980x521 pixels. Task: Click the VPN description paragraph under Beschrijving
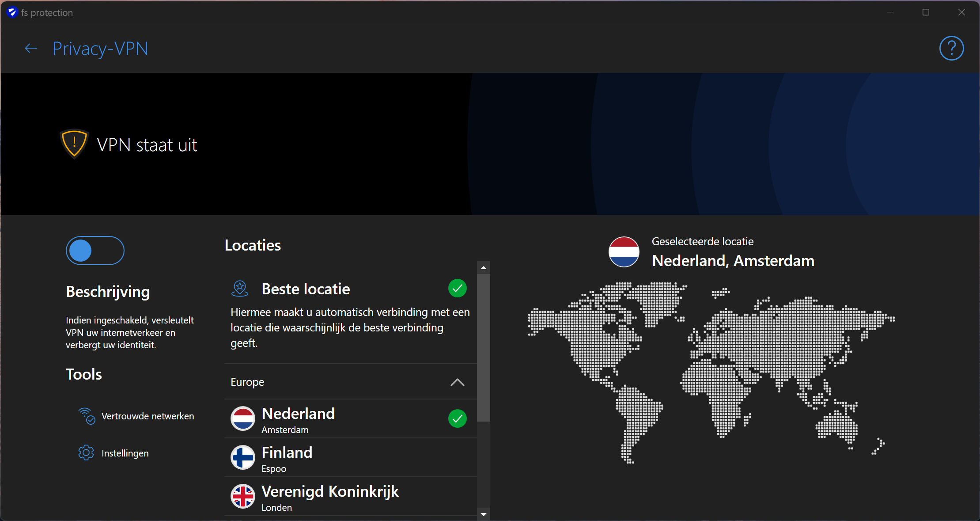[130, 332]
